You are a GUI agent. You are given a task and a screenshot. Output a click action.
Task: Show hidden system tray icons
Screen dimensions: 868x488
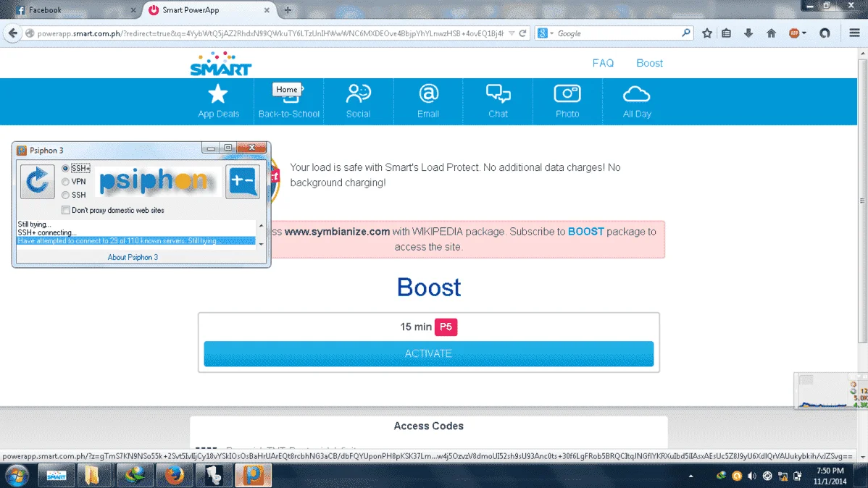click(691, 476)
